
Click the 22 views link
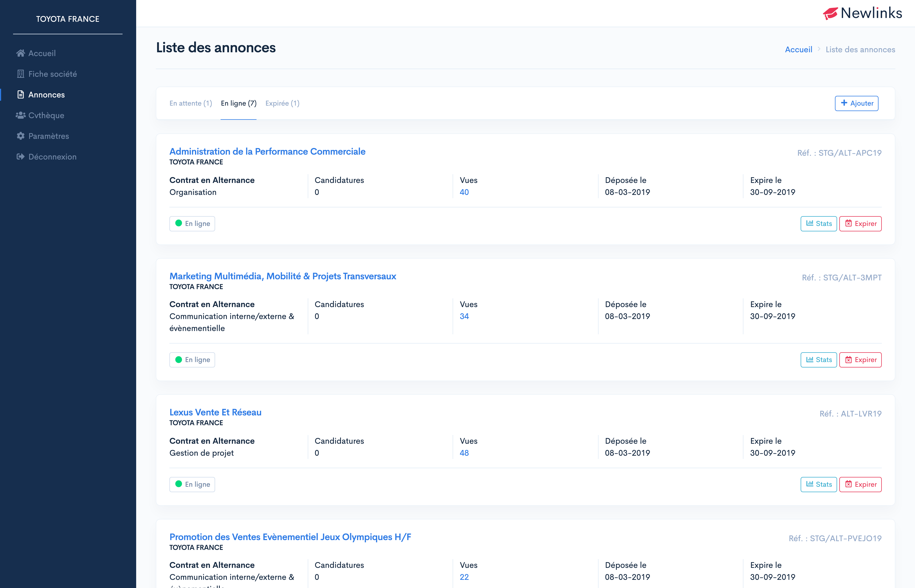pos(464,577)
